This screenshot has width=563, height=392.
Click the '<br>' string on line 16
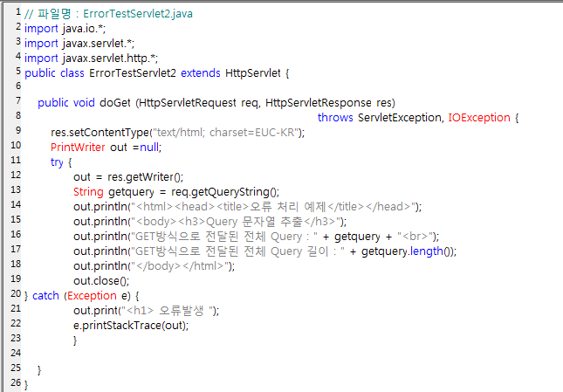coord(415,237)
